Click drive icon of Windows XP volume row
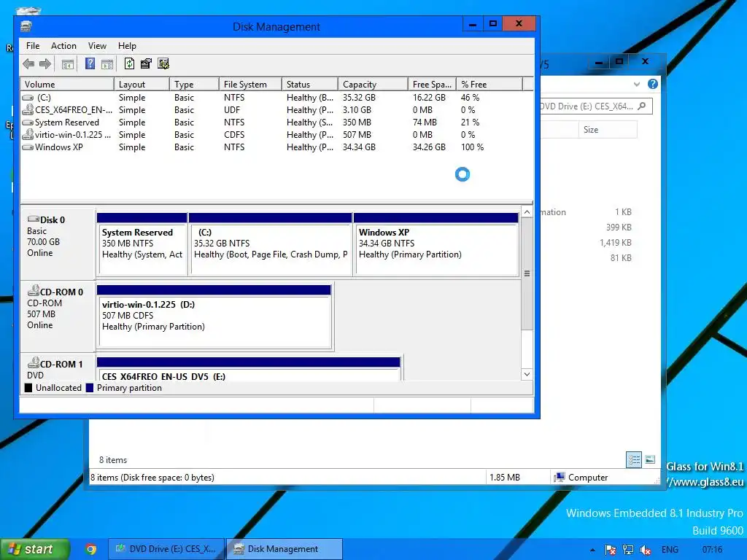 (28, 147)
